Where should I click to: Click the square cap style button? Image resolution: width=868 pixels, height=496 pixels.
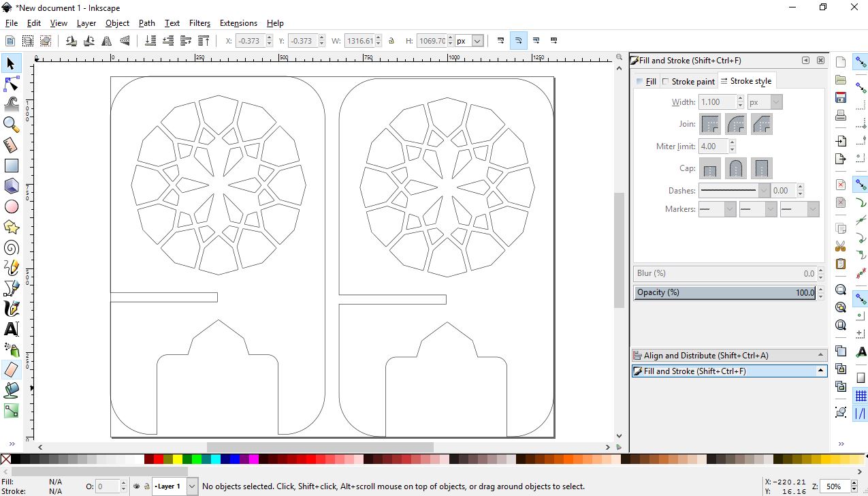click(x=762, y=168)
